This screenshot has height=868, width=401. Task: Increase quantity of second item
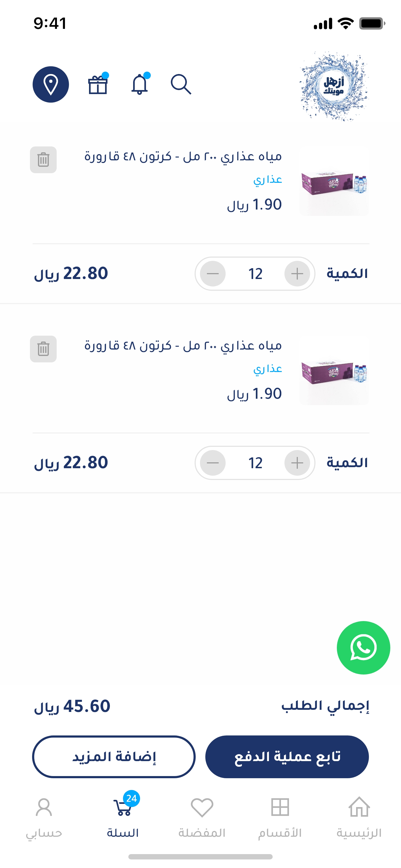click(297, 463)
